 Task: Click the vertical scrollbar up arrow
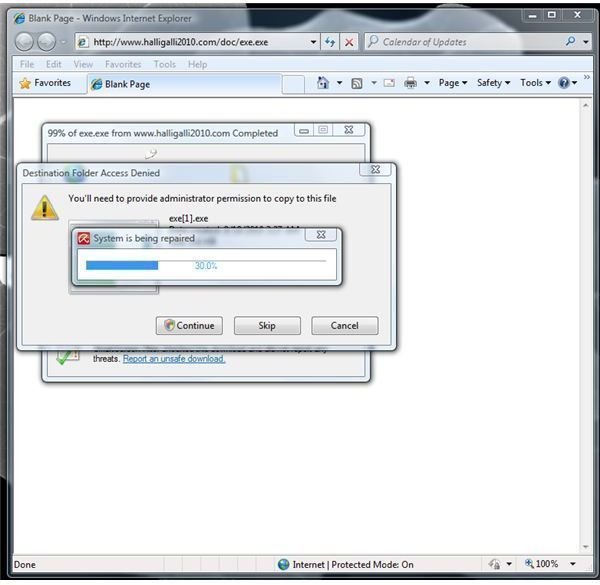pyautogui.click(x=585, y=105)
